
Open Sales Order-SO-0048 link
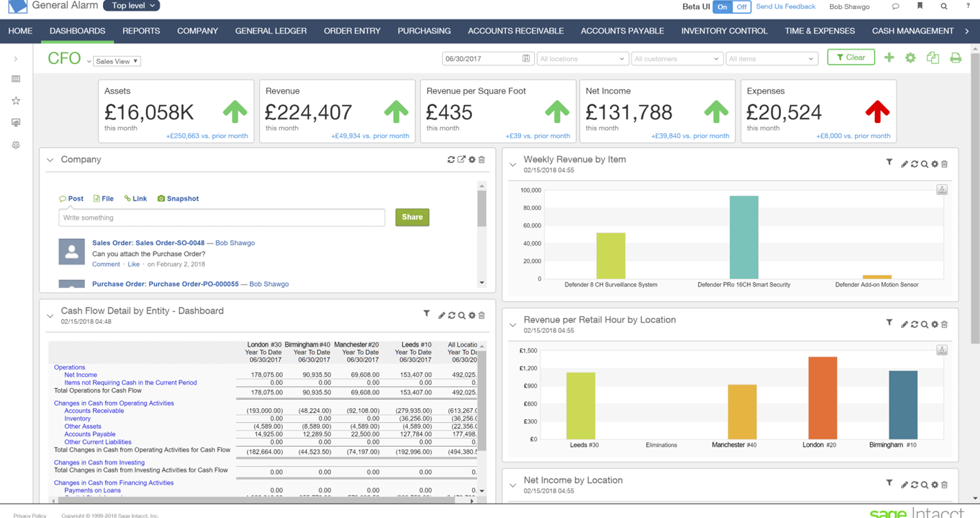click(149, 243)
